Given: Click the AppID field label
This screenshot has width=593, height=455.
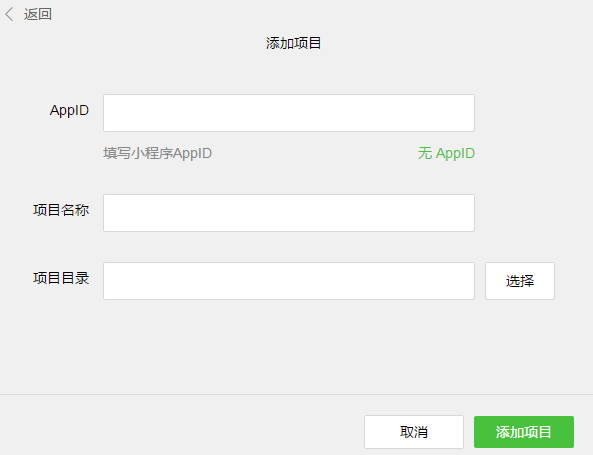Looking at the screenshot, I should click(x=69, y=111).
